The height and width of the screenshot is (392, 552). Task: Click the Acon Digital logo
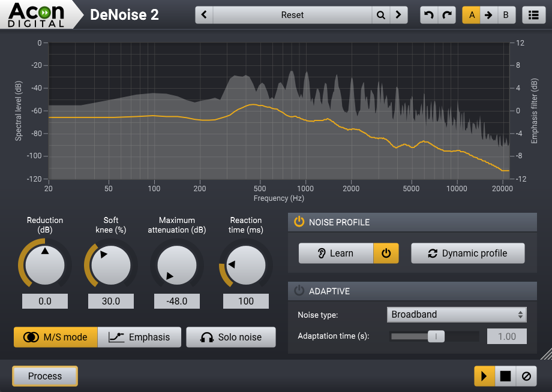37,15
